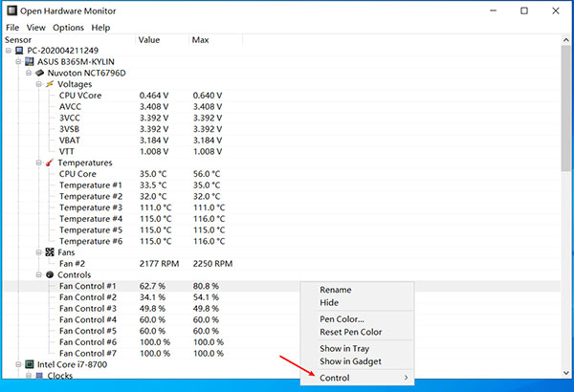Click the PC-202004211249 computer icon
Viewport: 574px width, 392px height.
pyautogui.click(x=19, y=51)
